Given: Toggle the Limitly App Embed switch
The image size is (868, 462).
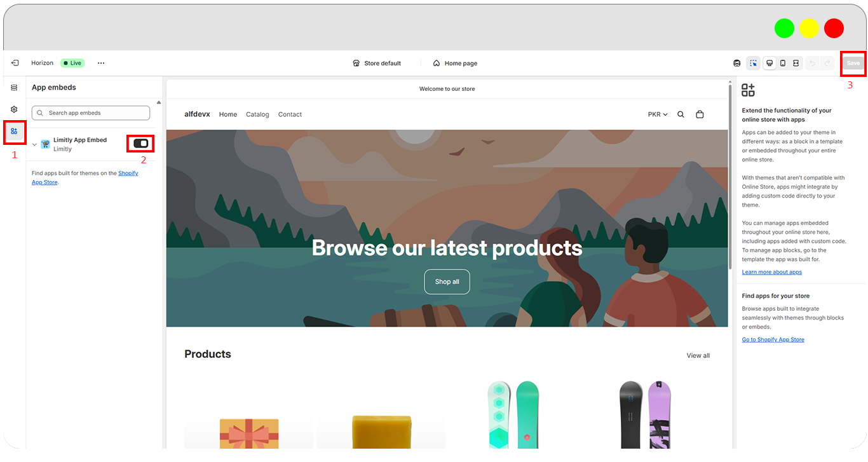Looking at the screenshot, I should pyautogui.click(x=140, y=144).
